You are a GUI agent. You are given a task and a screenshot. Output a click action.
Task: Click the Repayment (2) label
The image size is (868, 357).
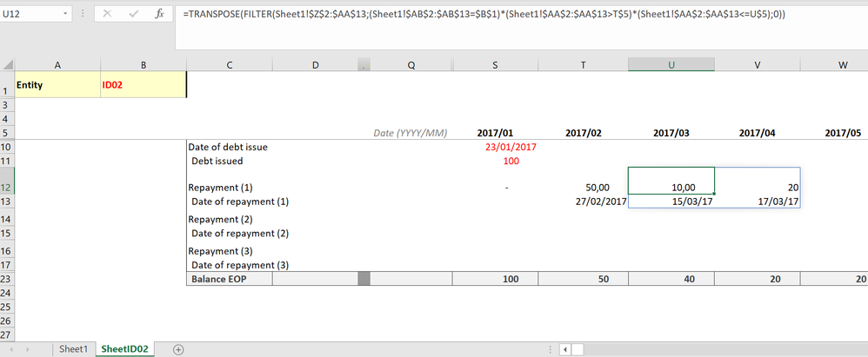[220, 220]
